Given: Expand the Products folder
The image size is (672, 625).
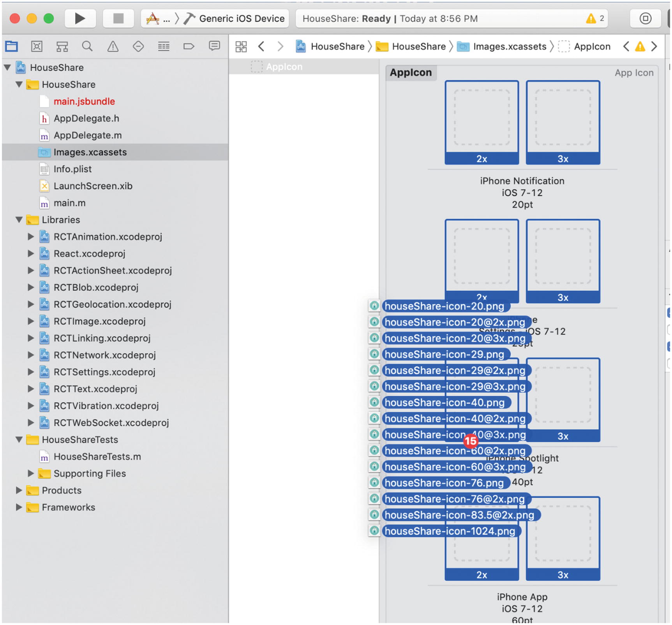Looking at the screenshot, I should tap(19, 490).
